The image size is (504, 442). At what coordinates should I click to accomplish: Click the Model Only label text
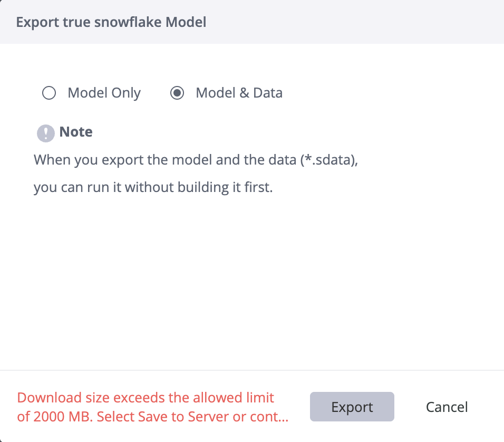[103, 93]
